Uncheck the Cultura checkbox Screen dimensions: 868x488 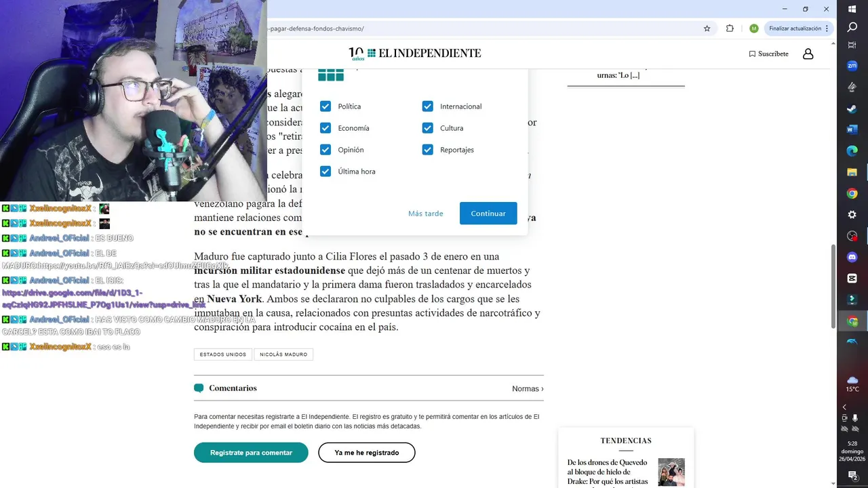427,128
